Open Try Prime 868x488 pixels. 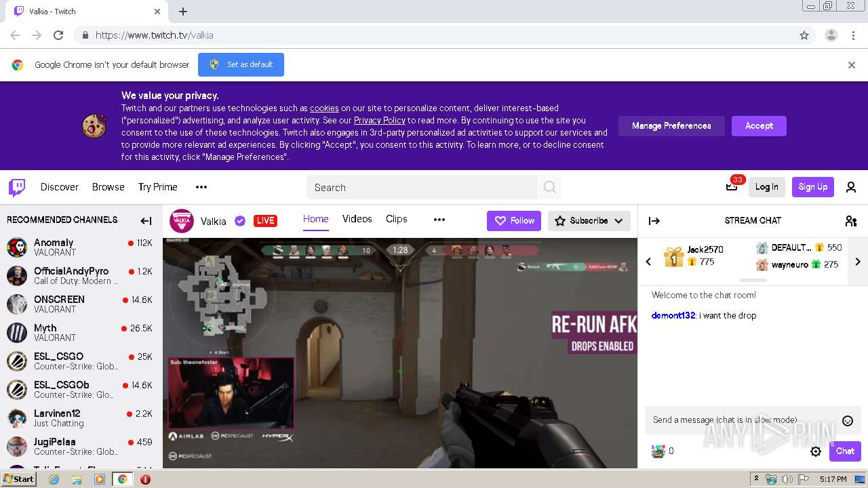(158, 187)
